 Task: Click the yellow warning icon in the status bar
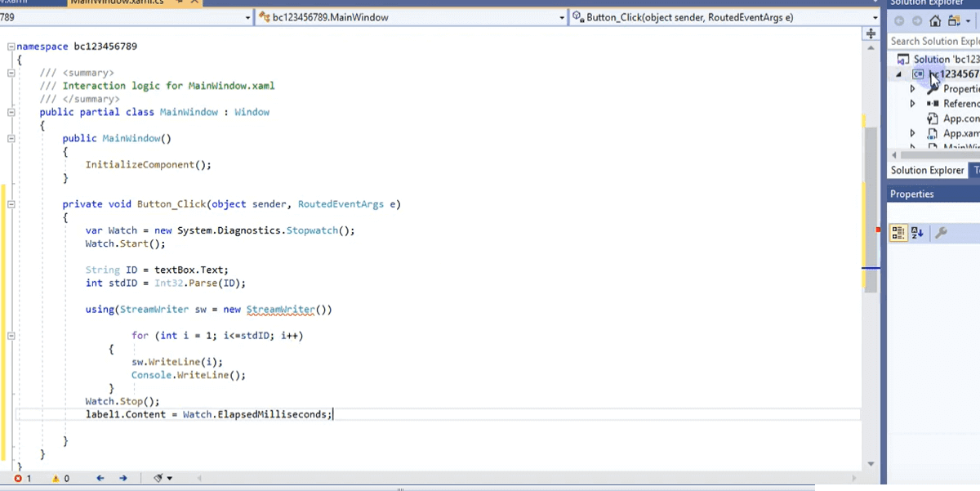click(x=56, y=478)
